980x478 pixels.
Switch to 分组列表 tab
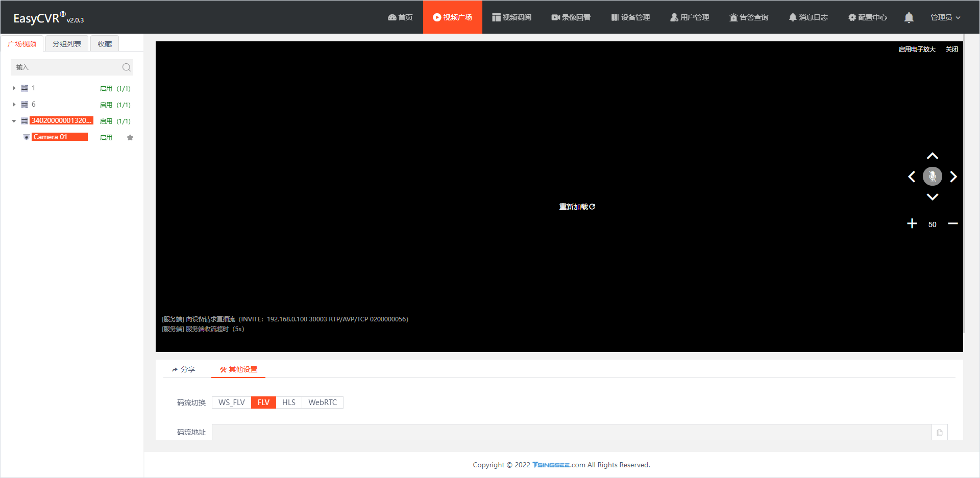67,44
